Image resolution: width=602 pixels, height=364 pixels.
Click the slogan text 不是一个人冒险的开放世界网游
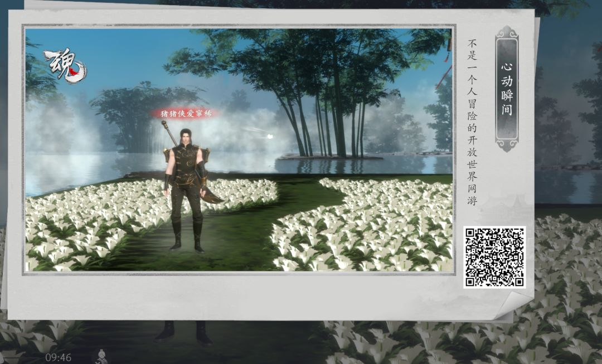point(472,122)
